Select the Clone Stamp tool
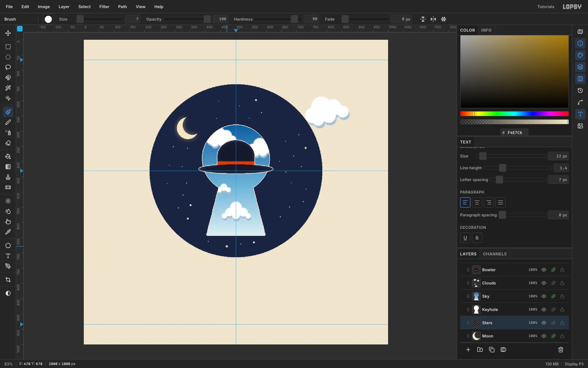The width and height of the screenshot is (588, 368). [8, 177]
